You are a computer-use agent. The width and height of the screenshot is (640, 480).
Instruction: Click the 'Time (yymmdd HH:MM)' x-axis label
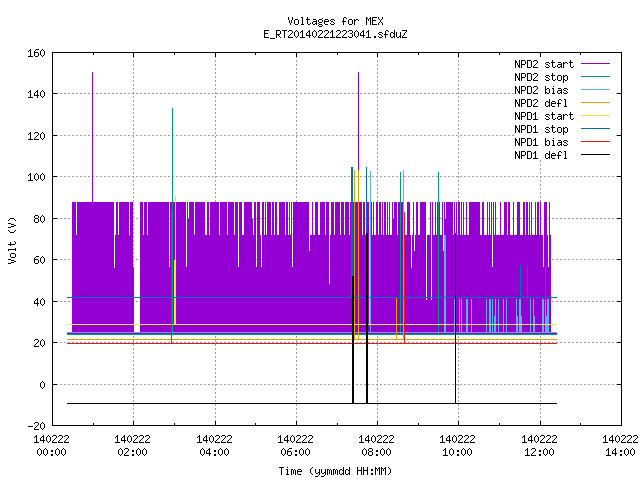click(x=335, y=471)
